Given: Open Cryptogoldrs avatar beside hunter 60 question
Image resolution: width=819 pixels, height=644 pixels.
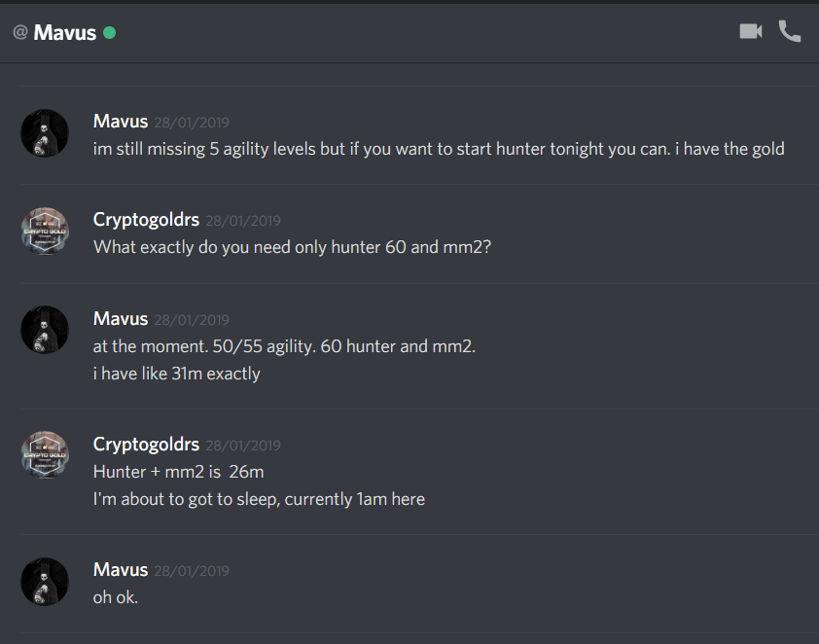Looking at the screenshot, I should point(45,232).
